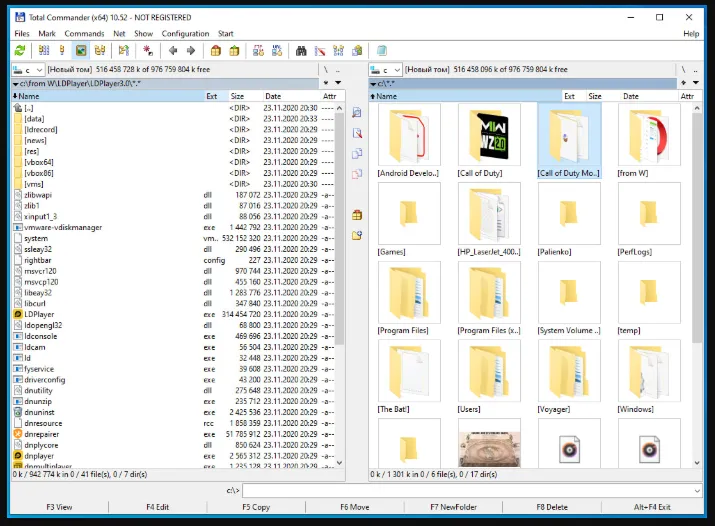Switch to brief file names view icon

[x=44, y=51]
